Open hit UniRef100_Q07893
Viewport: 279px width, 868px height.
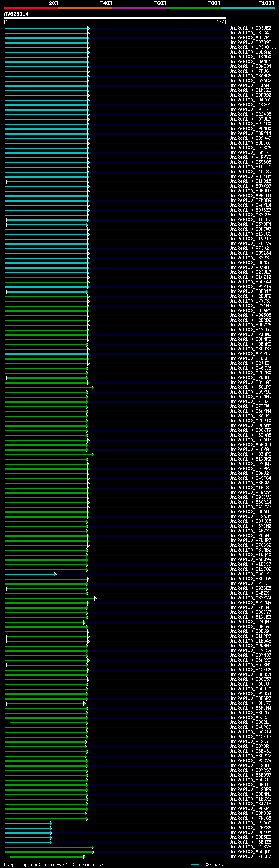[x=250, y=42]
